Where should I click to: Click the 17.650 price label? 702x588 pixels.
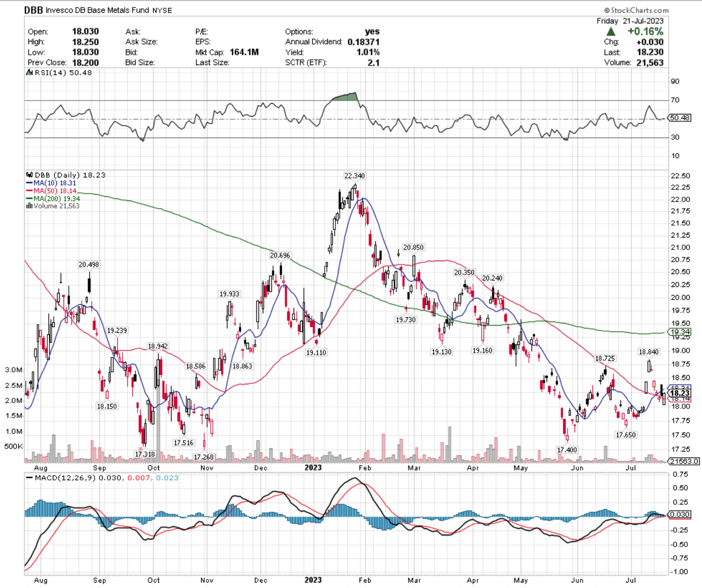click(626, 435)
